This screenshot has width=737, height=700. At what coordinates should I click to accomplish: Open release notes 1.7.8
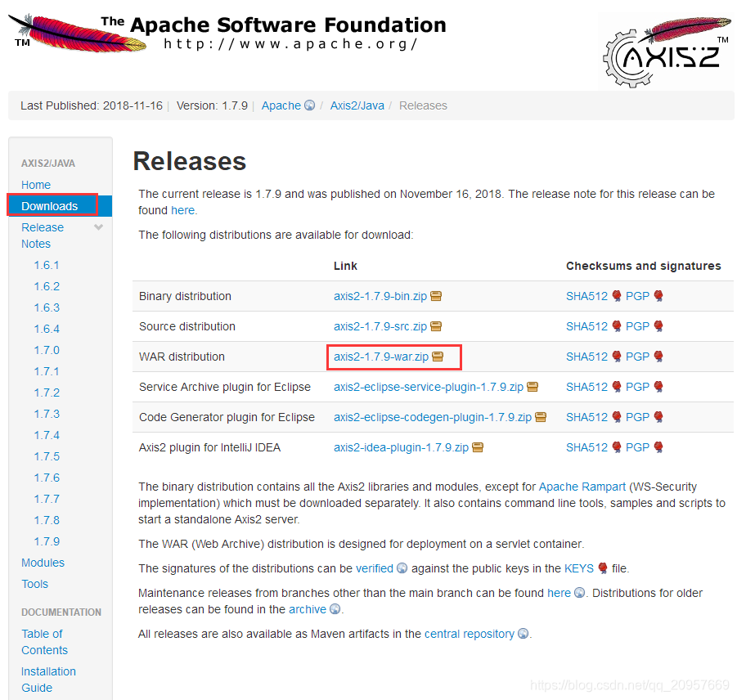coord(47,520)
